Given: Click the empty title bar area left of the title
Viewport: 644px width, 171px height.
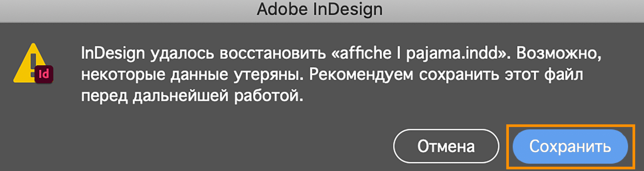Looking at the screenshot, I should point(127,10).
